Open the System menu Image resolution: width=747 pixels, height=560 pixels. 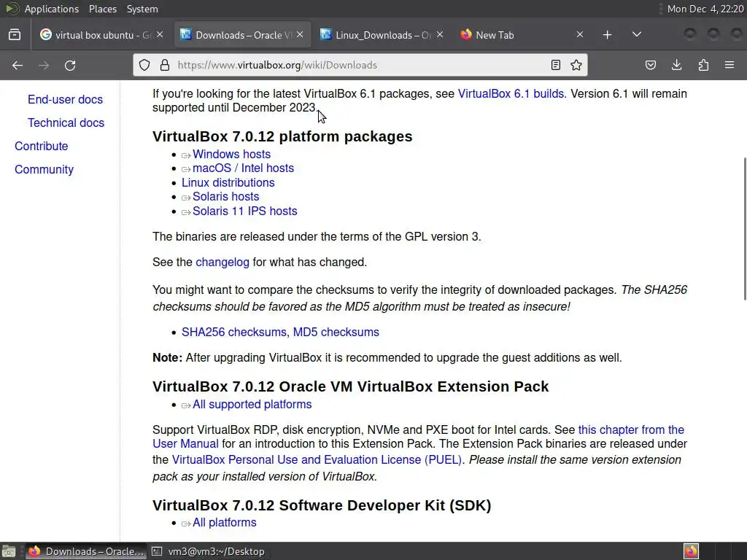142,9
